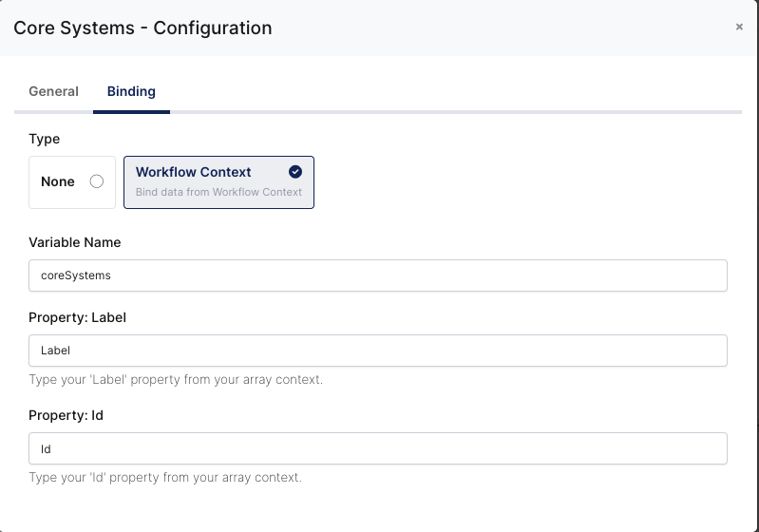759x532 pixels.
Task: Focus the Variable Name input field
Action: (x=378, y=275)
